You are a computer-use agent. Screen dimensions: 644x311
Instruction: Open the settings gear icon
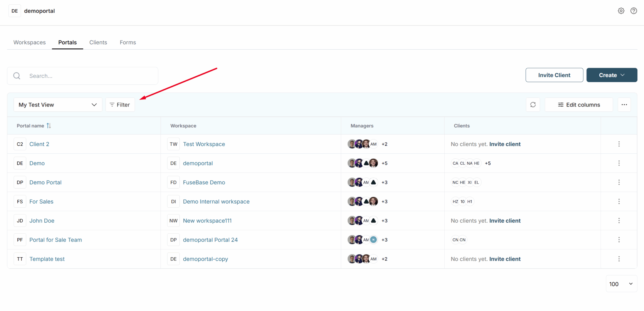(x=621, y=11)
